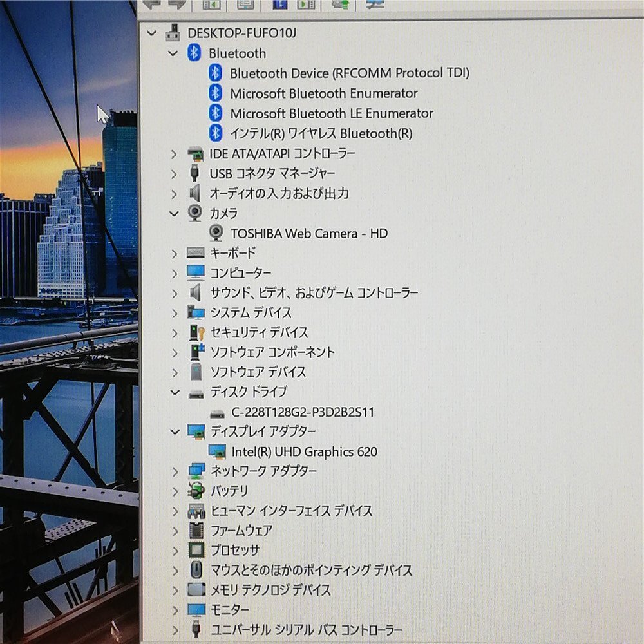Click the Update driver toolbar icon

pos(340,5)
